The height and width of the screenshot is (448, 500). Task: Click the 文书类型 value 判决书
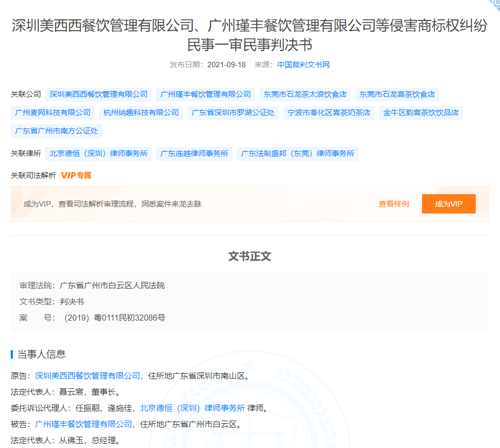tap(72, 301)
